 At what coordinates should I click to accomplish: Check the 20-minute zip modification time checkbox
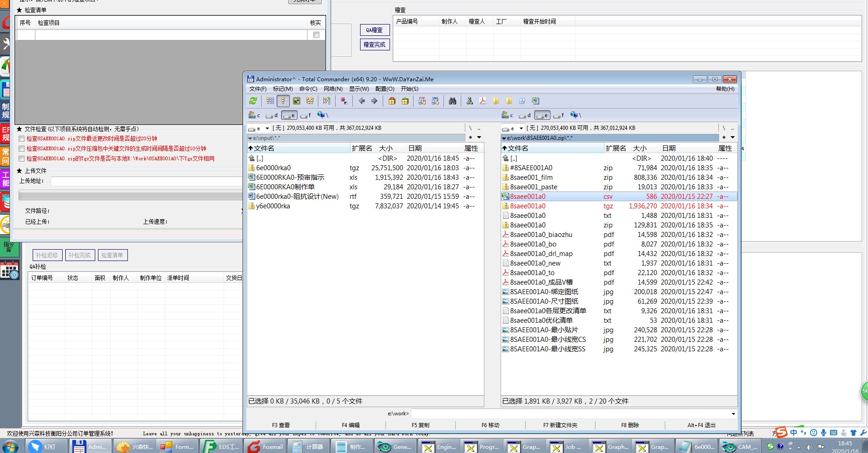point(21,138)
